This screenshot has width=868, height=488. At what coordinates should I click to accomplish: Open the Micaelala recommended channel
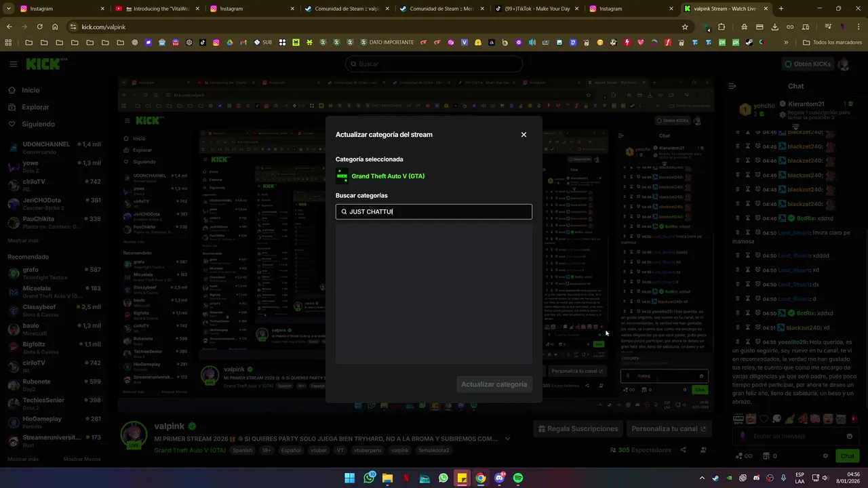pyautogui.click(x=54, y=291)
